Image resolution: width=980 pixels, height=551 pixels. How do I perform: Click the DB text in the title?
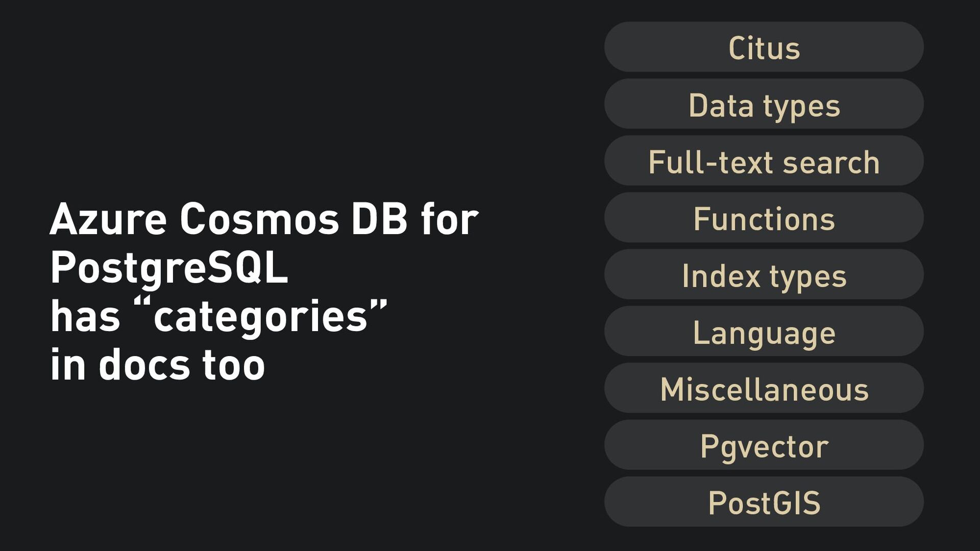click(380, 219)
